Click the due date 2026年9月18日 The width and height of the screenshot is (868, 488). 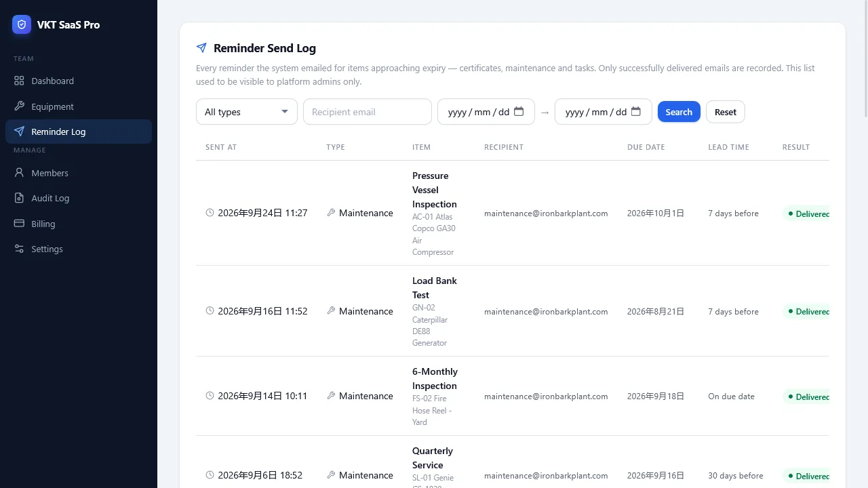[x=656, y=396]
